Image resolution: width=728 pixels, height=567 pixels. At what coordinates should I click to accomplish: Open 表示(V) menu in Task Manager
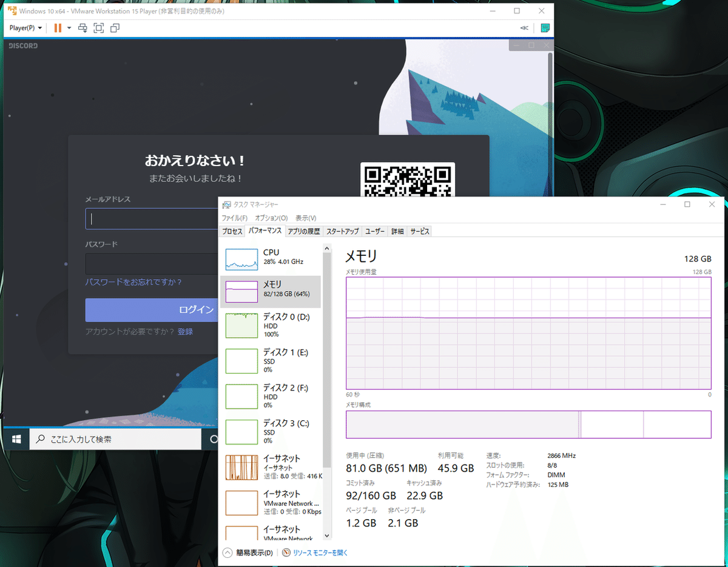click(x=306, y=218)
